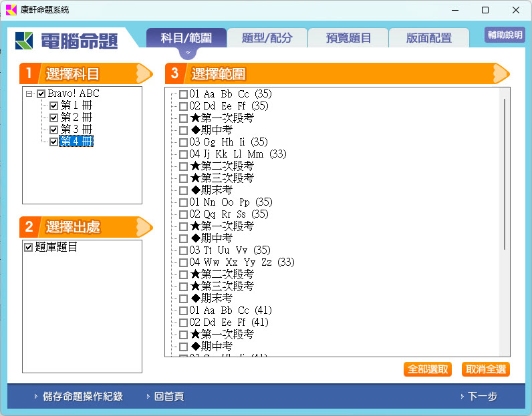Toggle the 題庫題目 source checkbox
Image resolution: width=532 pixels, height=416 pixels.
(x=29, y=247)
